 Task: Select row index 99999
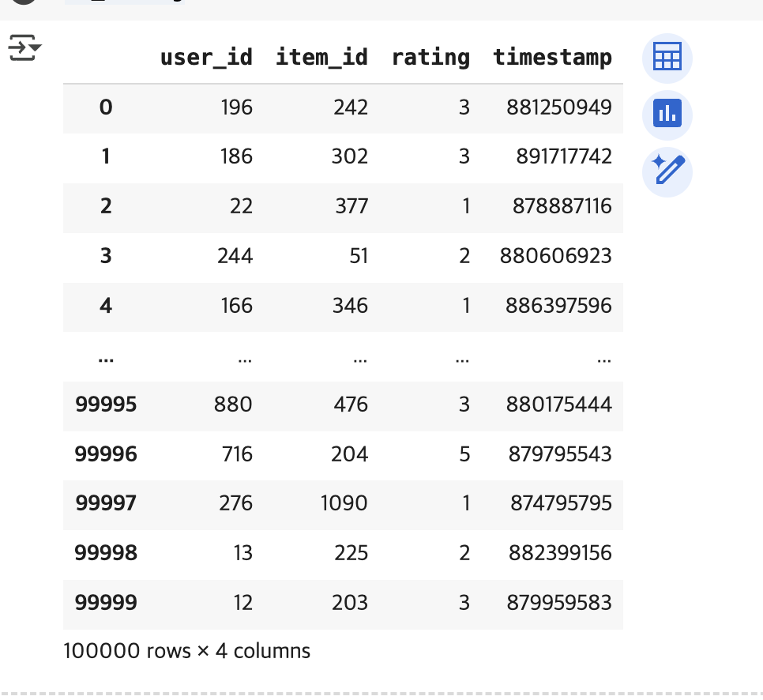point(106,603)
